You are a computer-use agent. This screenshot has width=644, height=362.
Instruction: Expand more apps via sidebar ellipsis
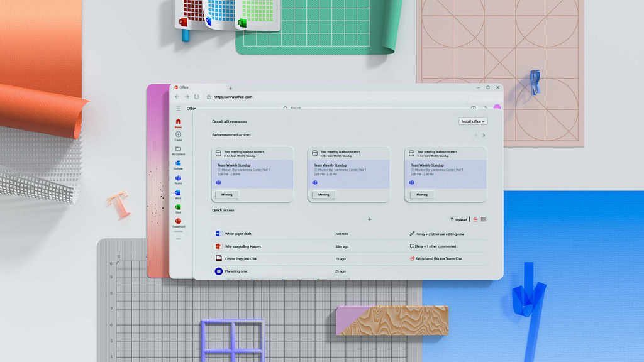[178, 239]
